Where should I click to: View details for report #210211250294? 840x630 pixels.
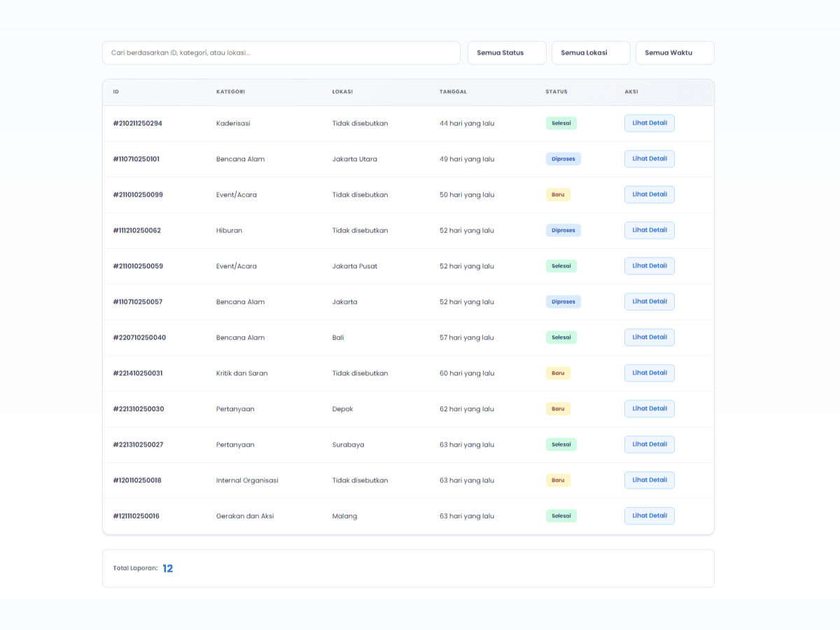649,123
